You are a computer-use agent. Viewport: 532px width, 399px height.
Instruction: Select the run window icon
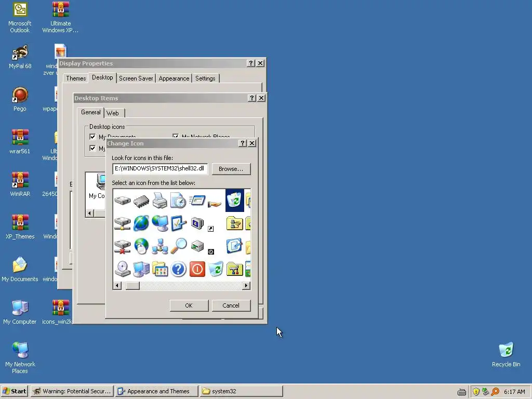pos(197,200)
